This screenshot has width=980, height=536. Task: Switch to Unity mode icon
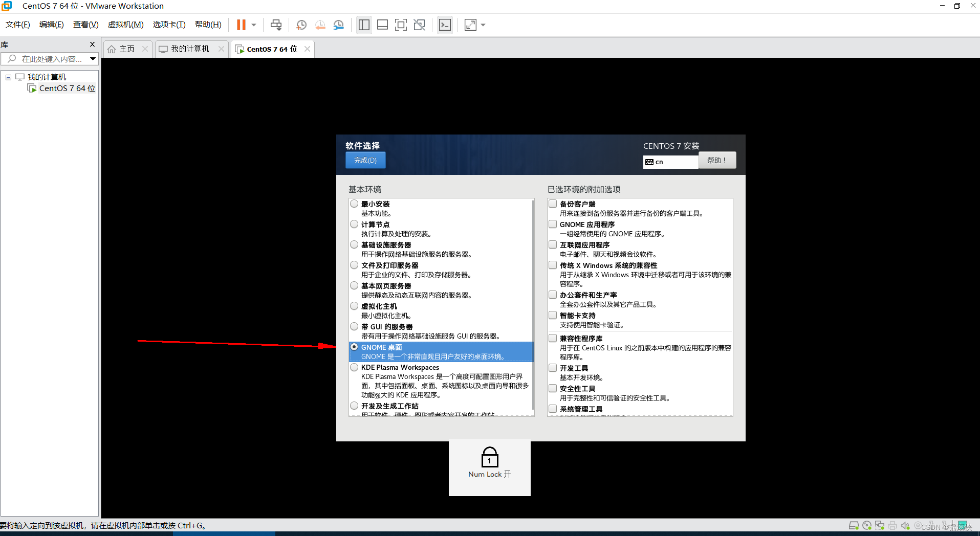coord(419,25)
